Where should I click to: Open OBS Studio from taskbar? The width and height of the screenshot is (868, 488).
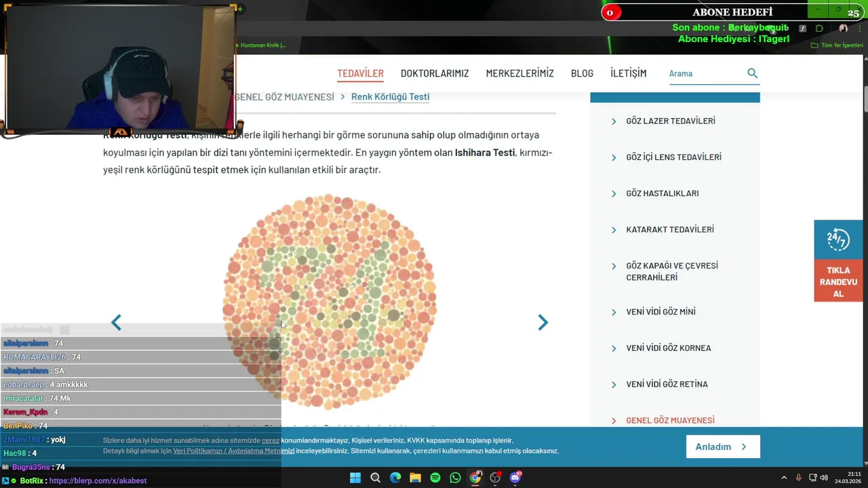pos(496,478)
